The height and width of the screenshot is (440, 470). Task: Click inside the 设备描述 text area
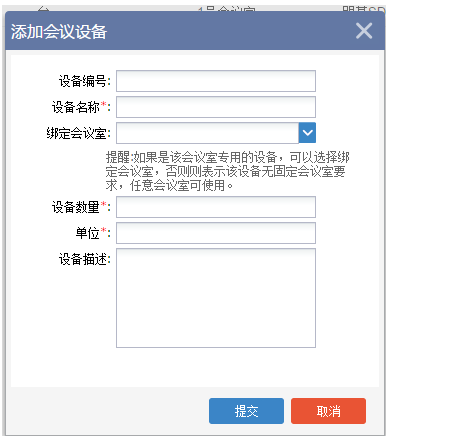pos(216,298)
